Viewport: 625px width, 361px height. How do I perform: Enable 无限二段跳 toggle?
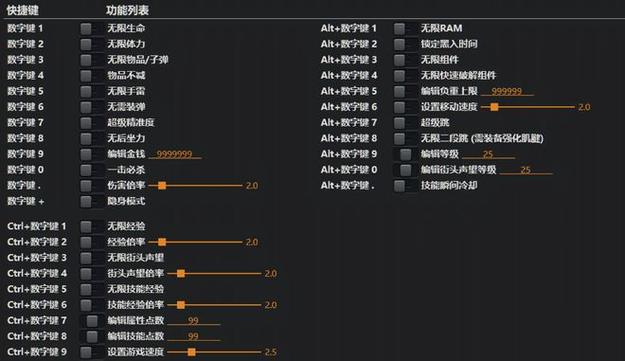[x=405, y=138]
